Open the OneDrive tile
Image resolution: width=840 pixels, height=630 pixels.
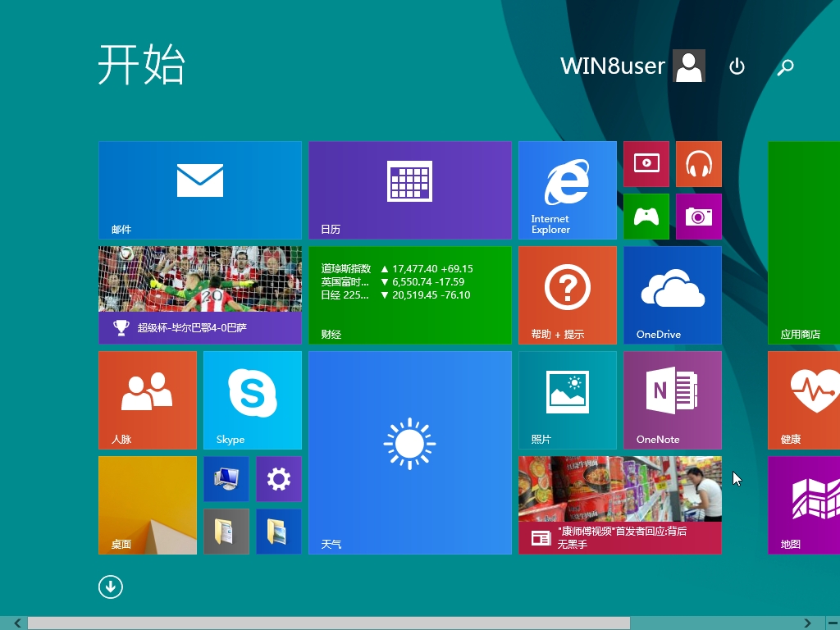673,295
